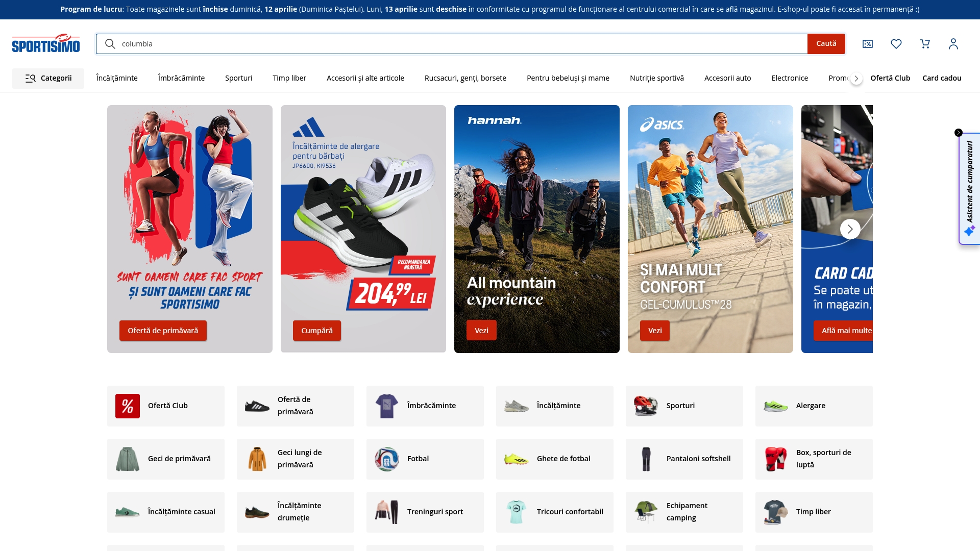Open Accesorii și alte articole menu

(365, 78)
